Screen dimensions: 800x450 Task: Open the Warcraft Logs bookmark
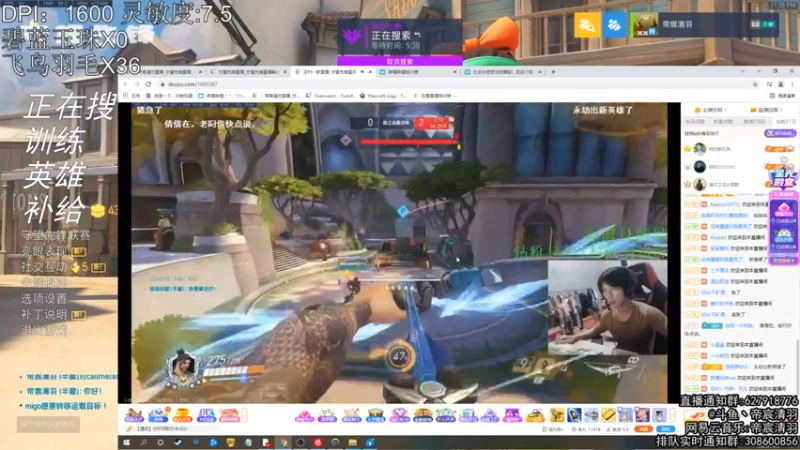(383, 95)
